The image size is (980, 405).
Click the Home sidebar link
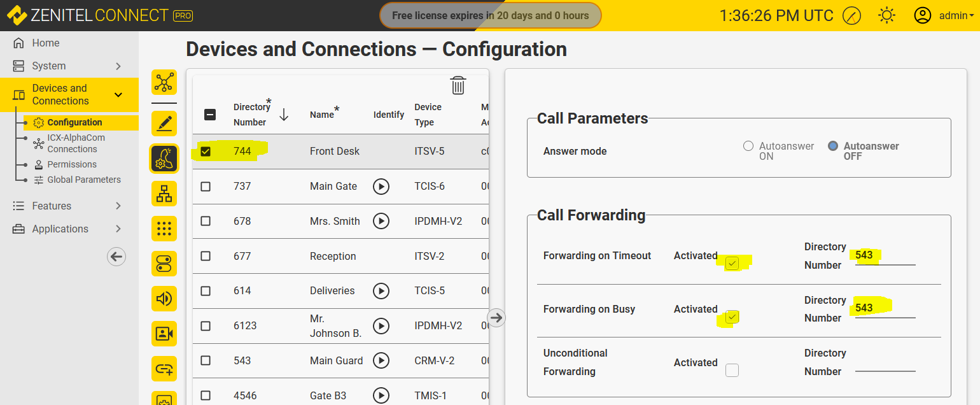coord(46,43)
